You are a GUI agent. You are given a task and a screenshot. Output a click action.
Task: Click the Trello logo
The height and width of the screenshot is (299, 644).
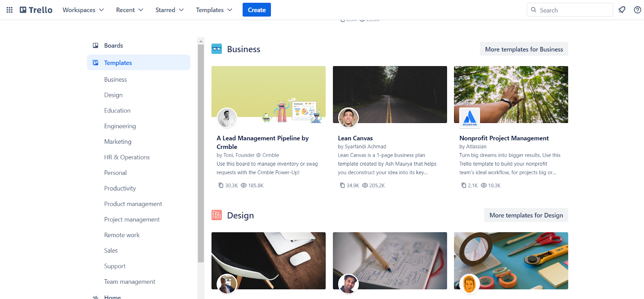[36, 10]
